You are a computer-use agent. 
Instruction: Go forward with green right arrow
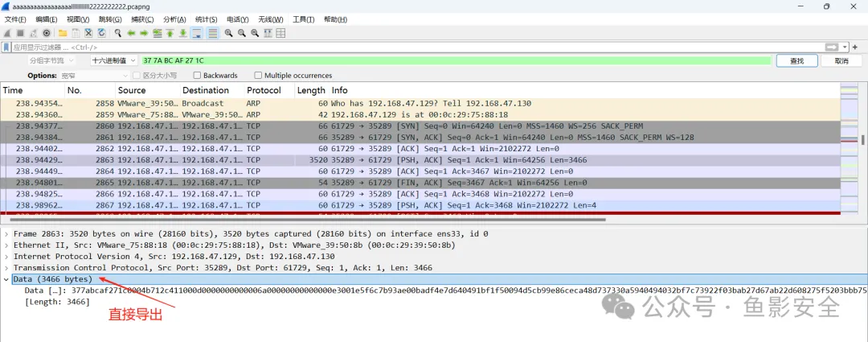pos(144,33)
